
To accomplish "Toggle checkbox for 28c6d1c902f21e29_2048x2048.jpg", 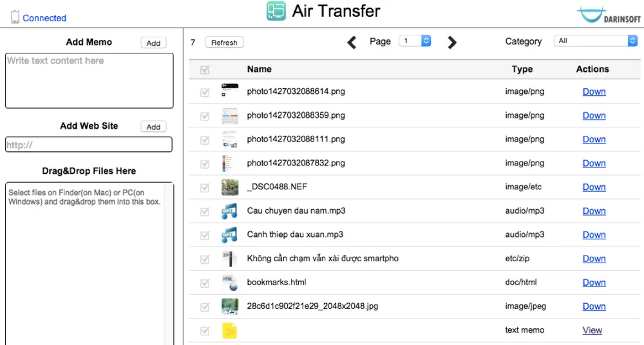I will (x=205, y=307).
